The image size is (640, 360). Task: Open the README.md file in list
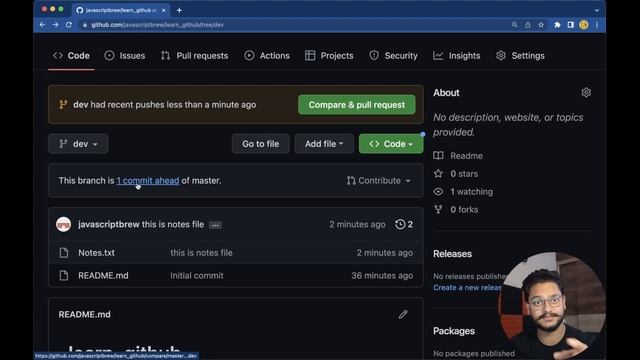pyautogui.click(x=103, y=276)
